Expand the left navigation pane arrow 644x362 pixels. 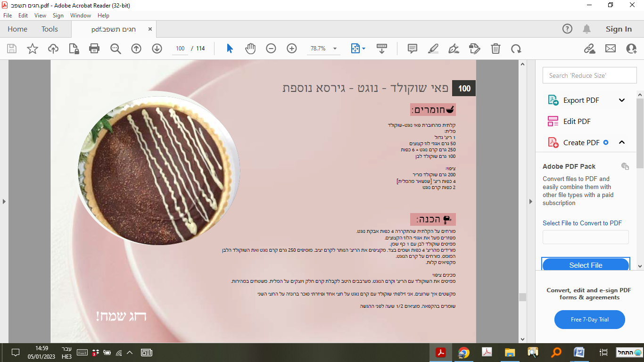pyautogui.click(x=4, y=201)
